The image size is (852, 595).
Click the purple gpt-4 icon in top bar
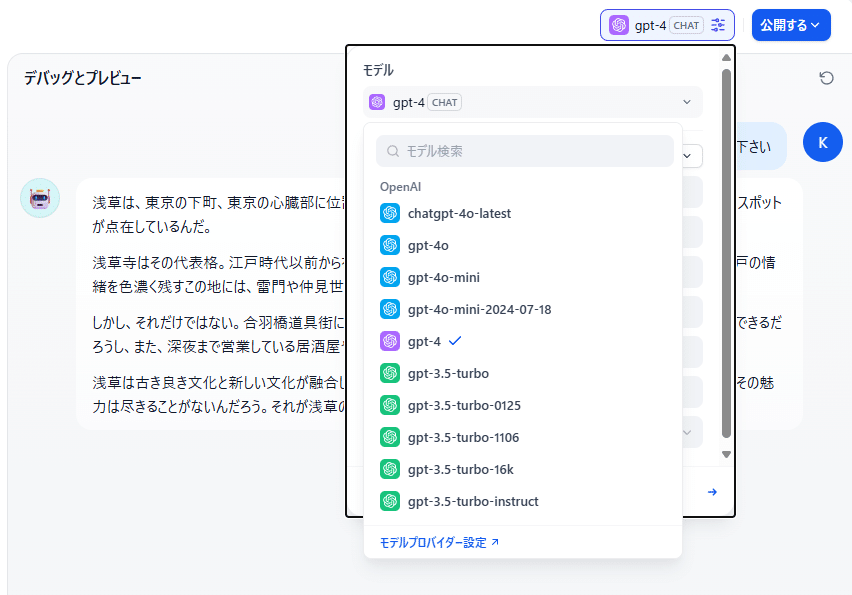619,25
